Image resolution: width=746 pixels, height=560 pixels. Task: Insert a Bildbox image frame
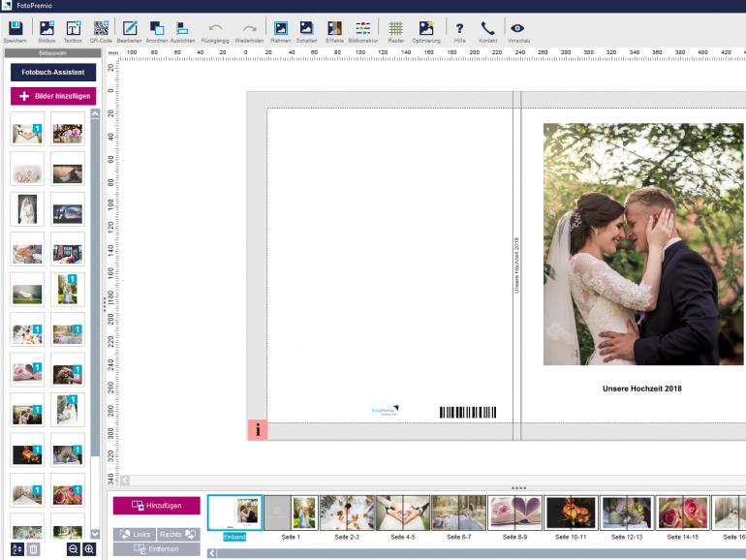click(x=47, y=28)
